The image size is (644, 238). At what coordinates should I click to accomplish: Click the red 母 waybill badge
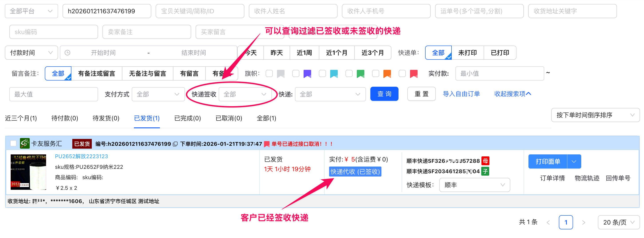click(x=485, y=161)
